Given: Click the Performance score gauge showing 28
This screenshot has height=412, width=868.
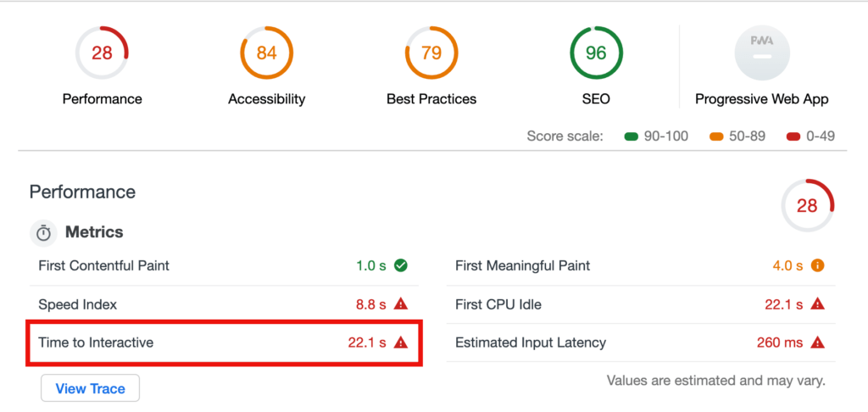Looking at the screenshot, I should pos(102,53).
